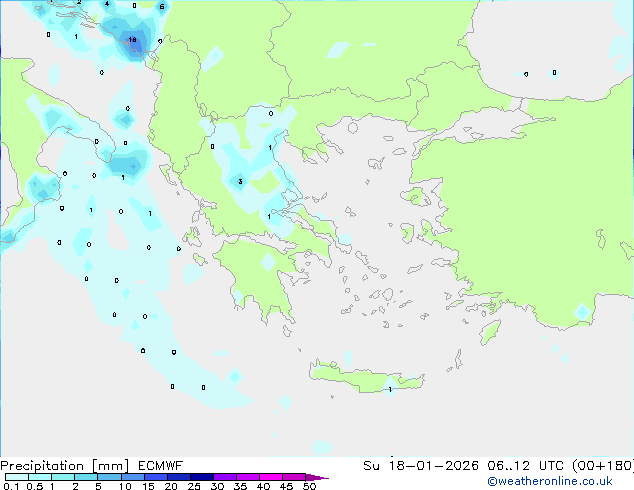Pick the 25–30 mm dark navy swatch
The width and height of the screenshot is (634, 490).
tap(201, 477)
